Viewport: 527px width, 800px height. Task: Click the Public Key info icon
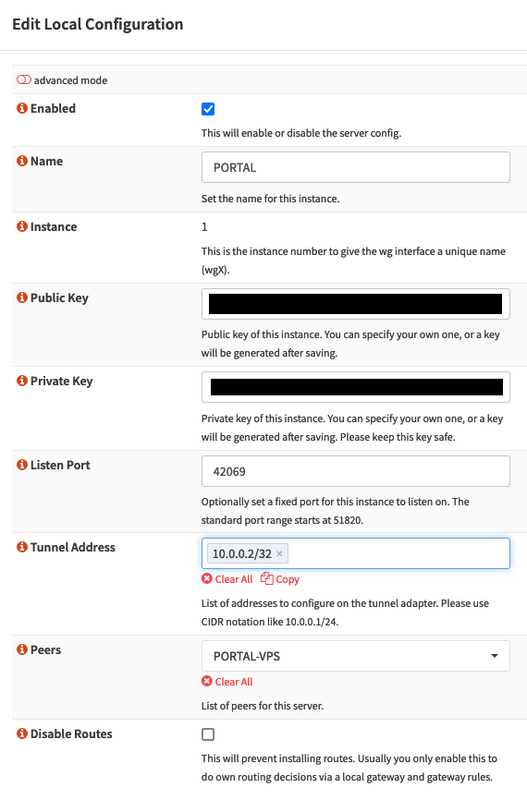pos(22,297)
